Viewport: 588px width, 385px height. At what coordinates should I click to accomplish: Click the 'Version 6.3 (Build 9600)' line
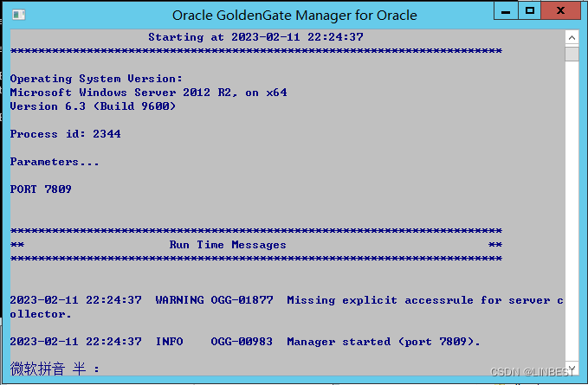click(93, 106)
